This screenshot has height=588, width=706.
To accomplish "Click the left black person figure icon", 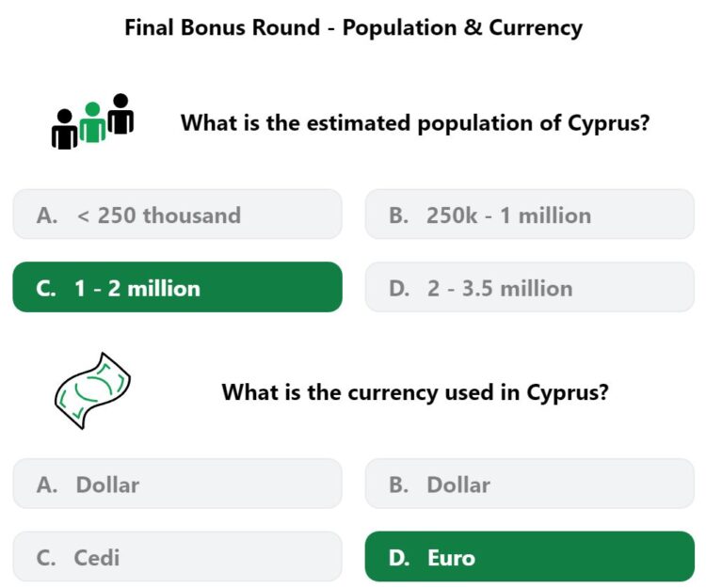I will 65,129.
